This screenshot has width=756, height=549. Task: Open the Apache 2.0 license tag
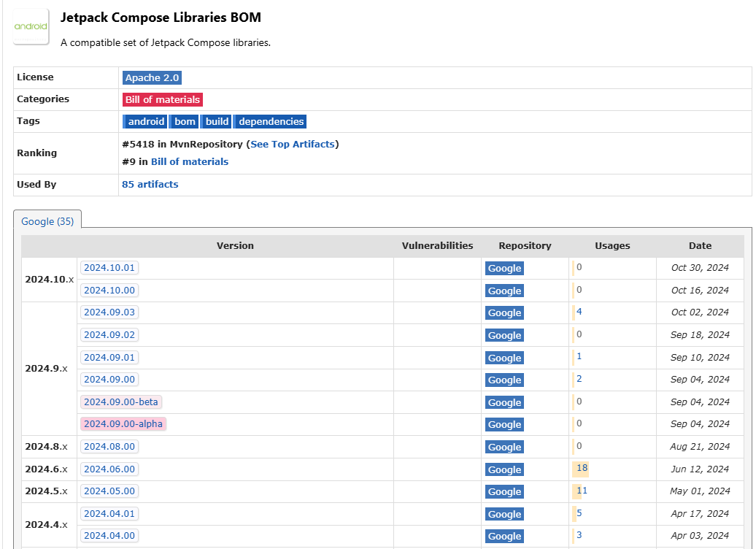[x=152, y=77]
